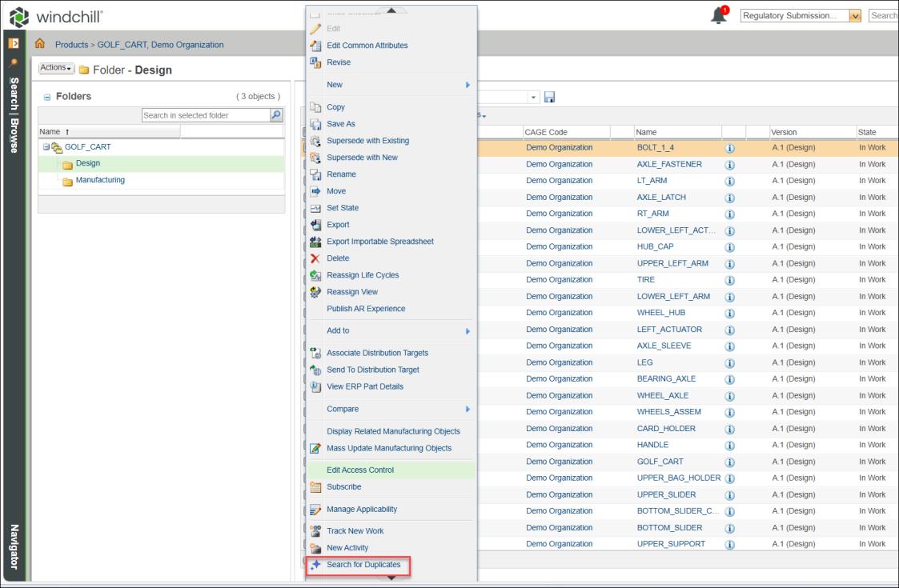Open the Navigator side tab
This screenshot has width=899, height=588.
pos(14,546)
